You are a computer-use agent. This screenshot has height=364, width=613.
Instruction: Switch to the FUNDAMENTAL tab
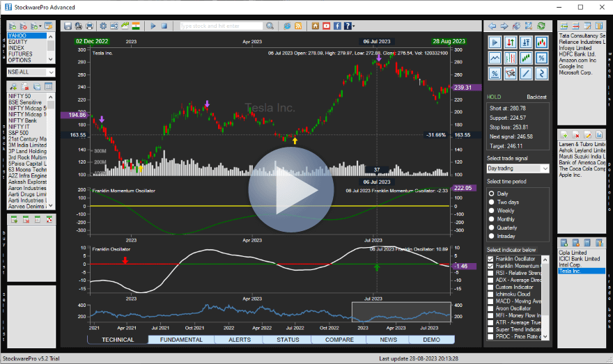(x=181, y=340)
